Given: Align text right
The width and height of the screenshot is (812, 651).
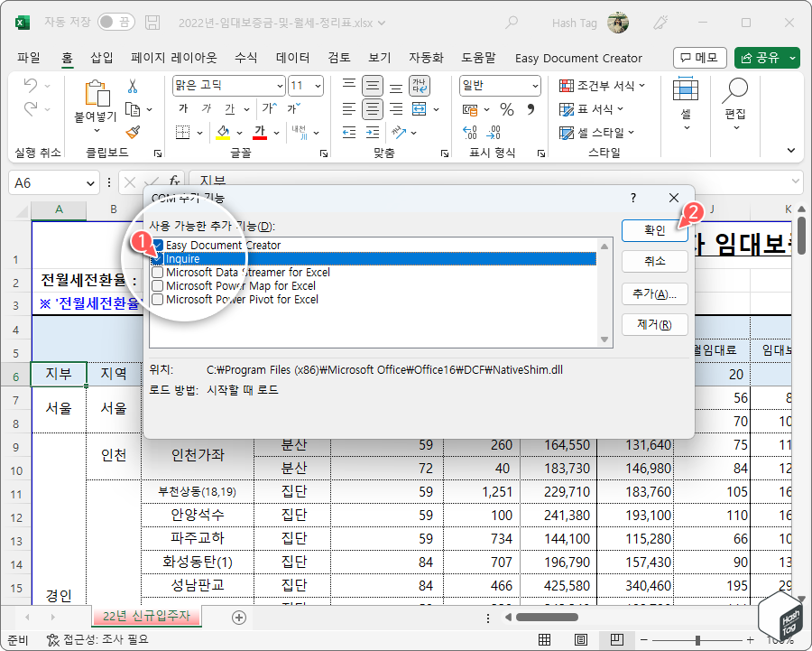Looking at the screenshot, I should tap(396, 109).
